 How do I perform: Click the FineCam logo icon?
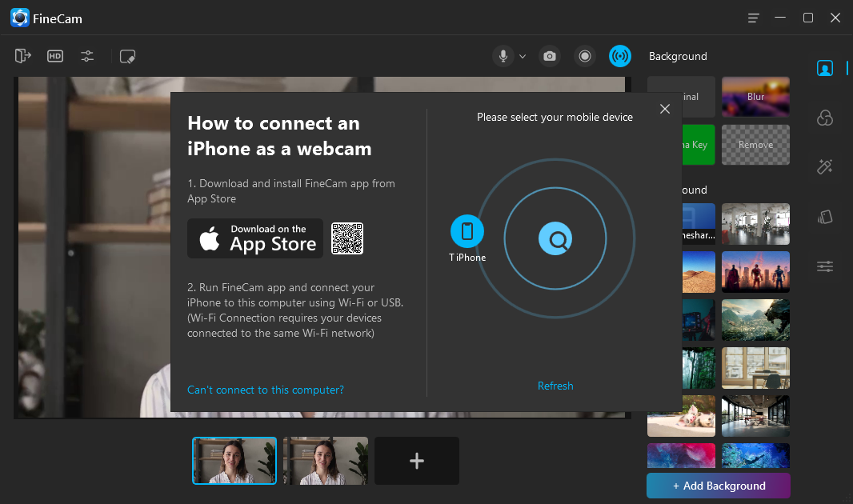(19, 18)
